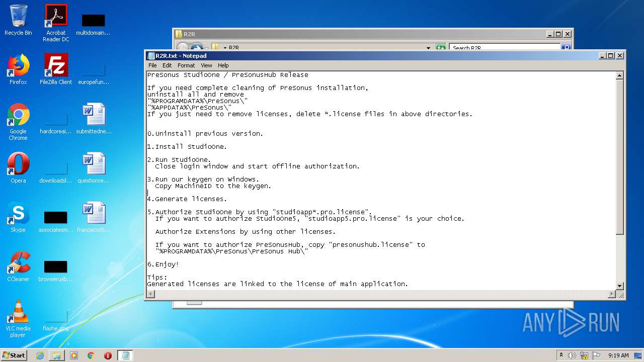Launch Firefox from the desktop

(x=18, y=69)
